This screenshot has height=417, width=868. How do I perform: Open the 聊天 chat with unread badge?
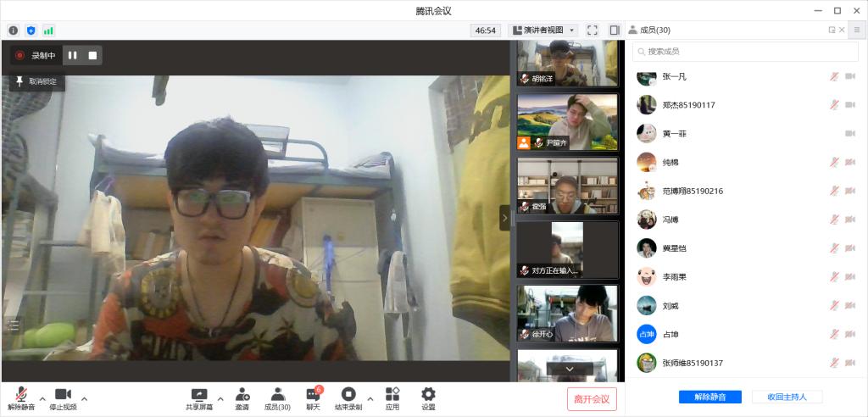(314, 398)
